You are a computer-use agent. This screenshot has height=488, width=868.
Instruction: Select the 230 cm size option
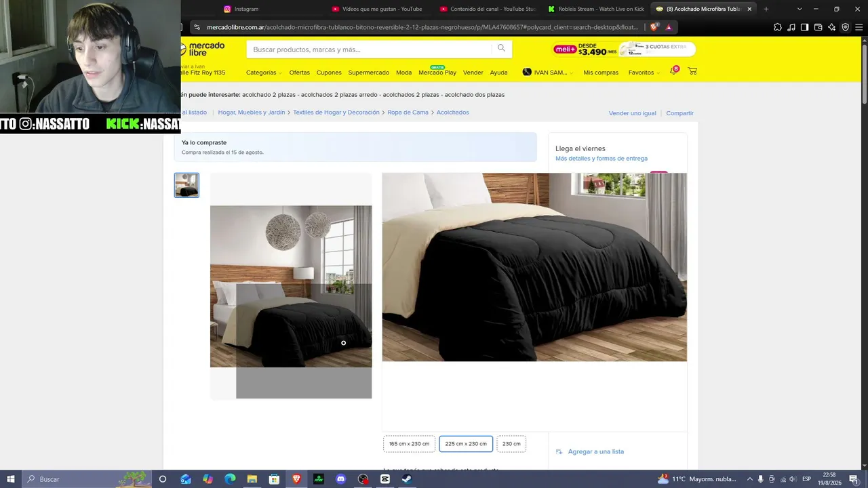pyautogui.click(x=511, y=444)
